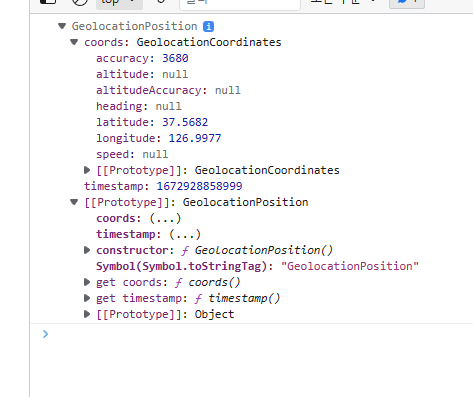Expand the constructor: GeolocationPosition() entry
Viewport: 473px width, 397px height.
(87, 250)
